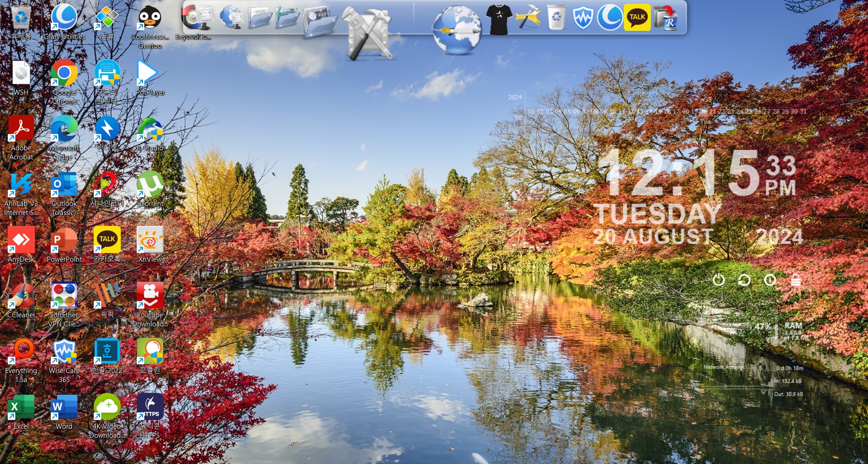The image size is (868, 464).
Task: Open the globe network computer dock icon
Action: click(x=232, y=17)
